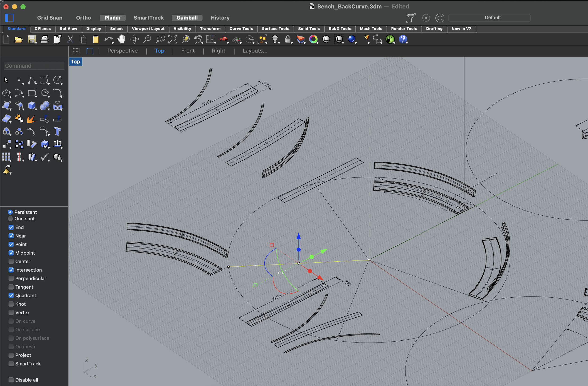Viewport: 588px width, 386px height.
Task: Click the red X-axis gumball arrow
Action: coord(320,278)
